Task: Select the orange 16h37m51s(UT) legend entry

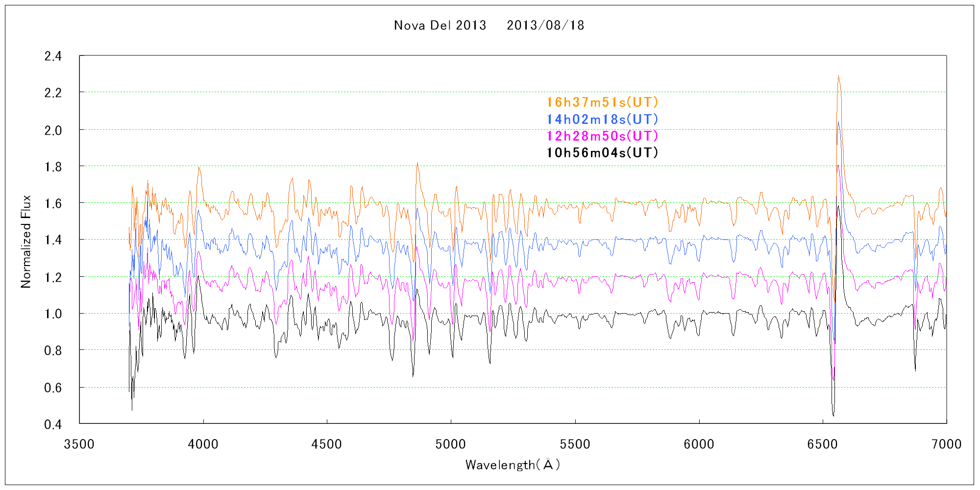Action: point(602,102)
